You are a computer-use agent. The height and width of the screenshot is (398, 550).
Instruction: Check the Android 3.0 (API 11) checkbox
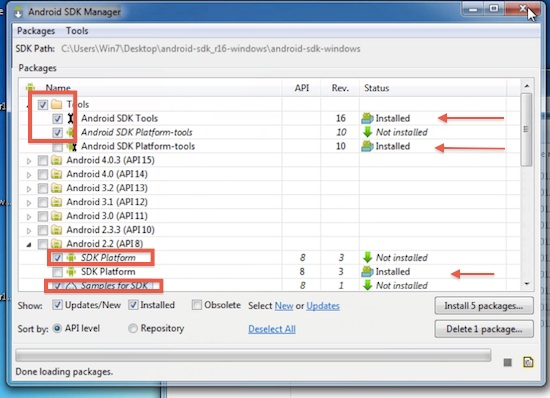[x=43, y=216]
